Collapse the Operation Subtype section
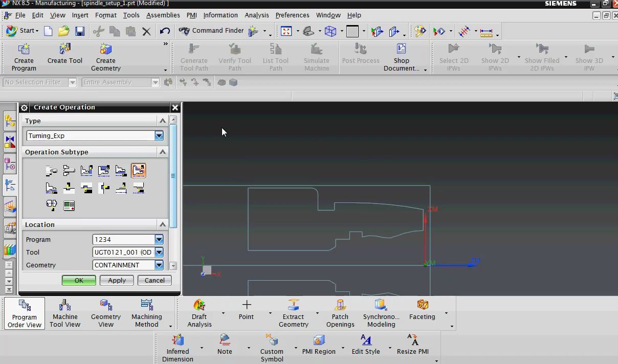The height and width of the screenshot is (364, 618). [x=163, y=152]
